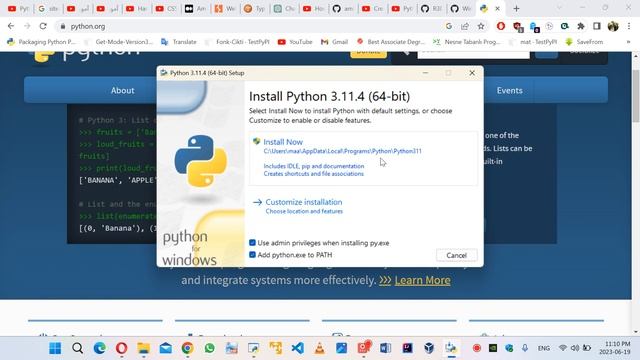Open File Explorer from taskbar
Image resolution: width=640 pixels, height=360 pixels.
tap(144, 348)
